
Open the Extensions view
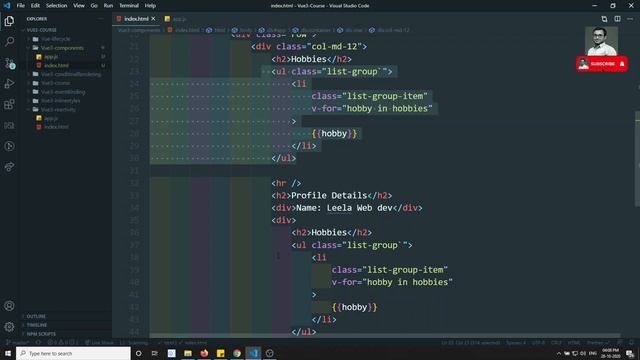[x=9, y=104]
